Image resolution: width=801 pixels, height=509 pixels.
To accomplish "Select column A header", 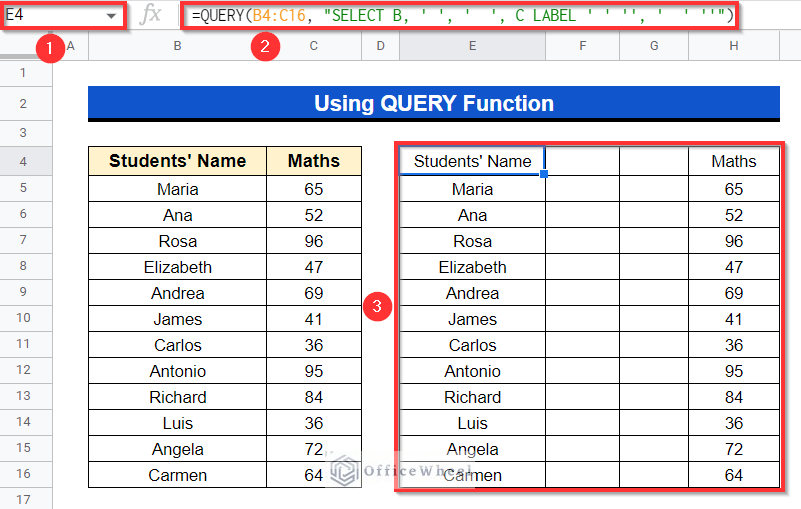I will click(70, 46).
